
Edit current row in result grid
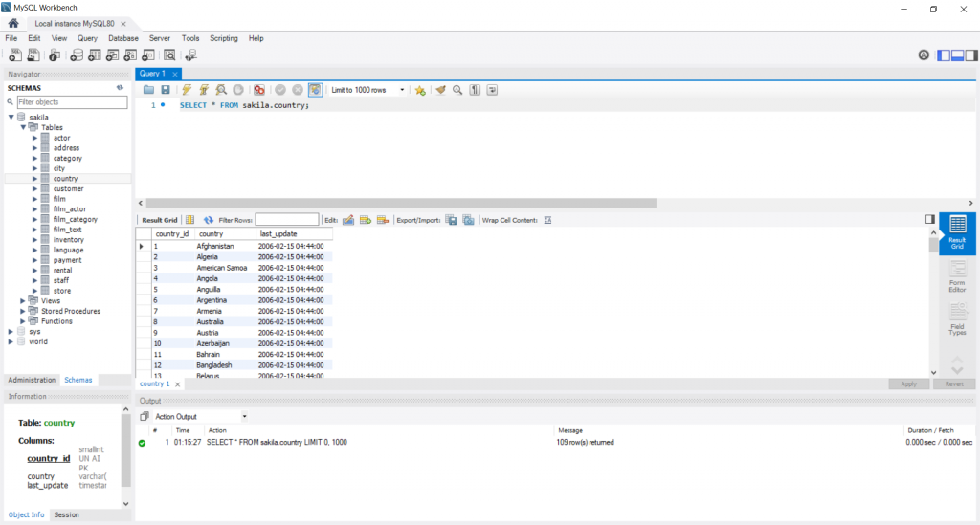pos(348,220)
